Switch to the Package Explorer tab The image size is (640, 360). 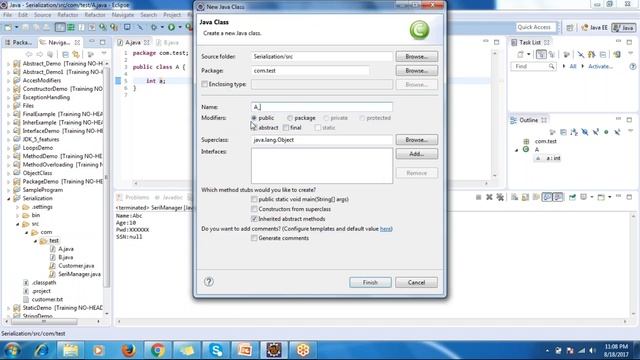(18, 42)
